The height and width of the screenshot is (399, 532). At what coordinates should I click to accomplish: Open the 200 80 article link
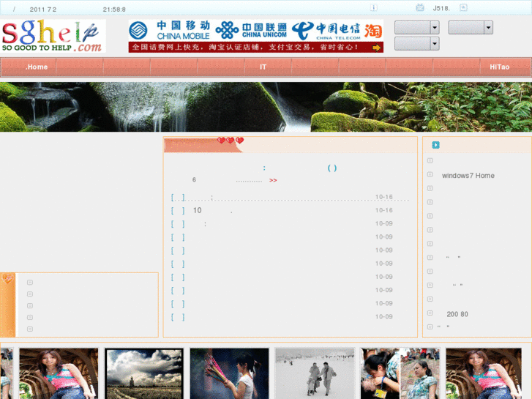pyautogui.click(x=457, y=314)
